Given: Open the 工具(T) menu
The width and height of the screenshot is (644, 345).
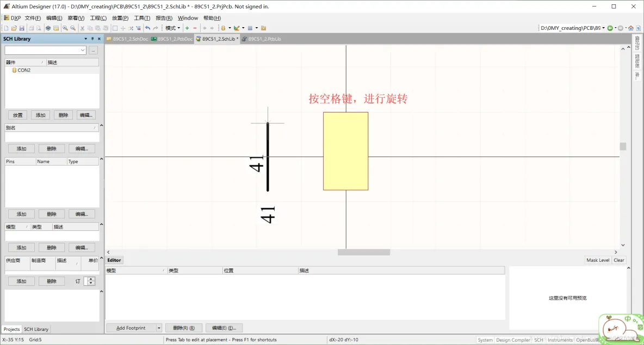Looking at the screenshot, I should coord(142,18).
